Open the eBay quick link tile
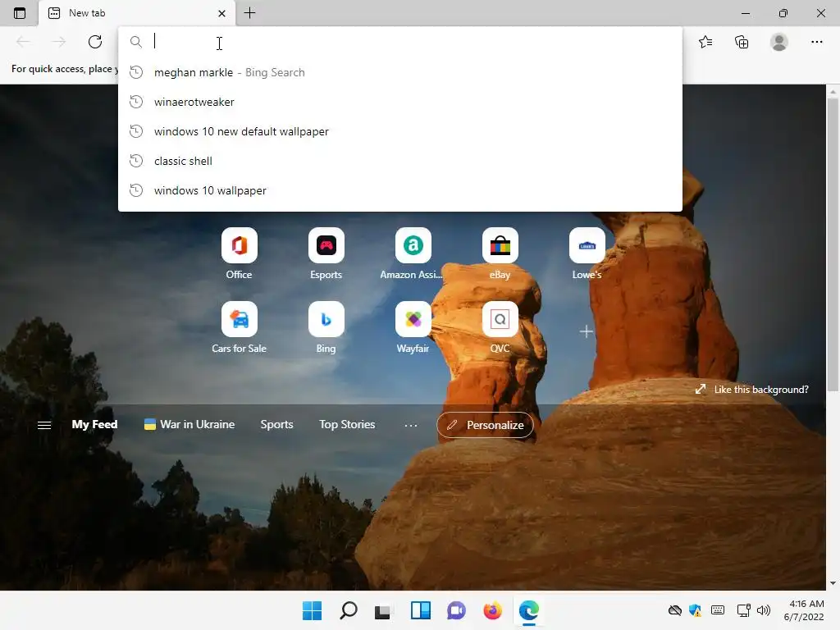This screenshot has height=630, width=840. (500, 245)
